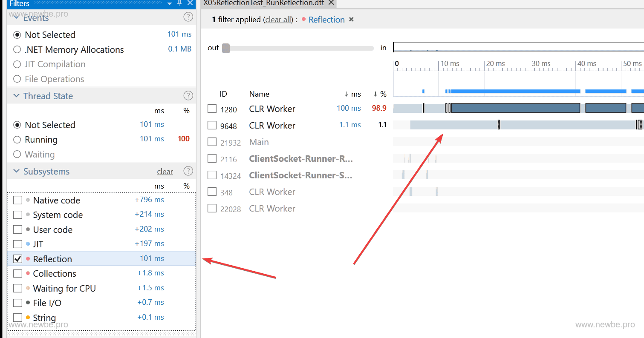Pin the Filters panel

[179, 3]
